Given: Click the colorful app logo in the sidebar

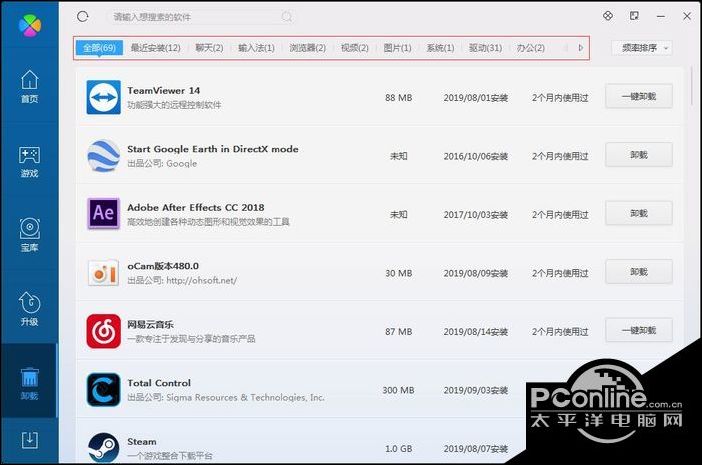Looking at the screenshot, I should pyautogui.click(x=30, y=25).
